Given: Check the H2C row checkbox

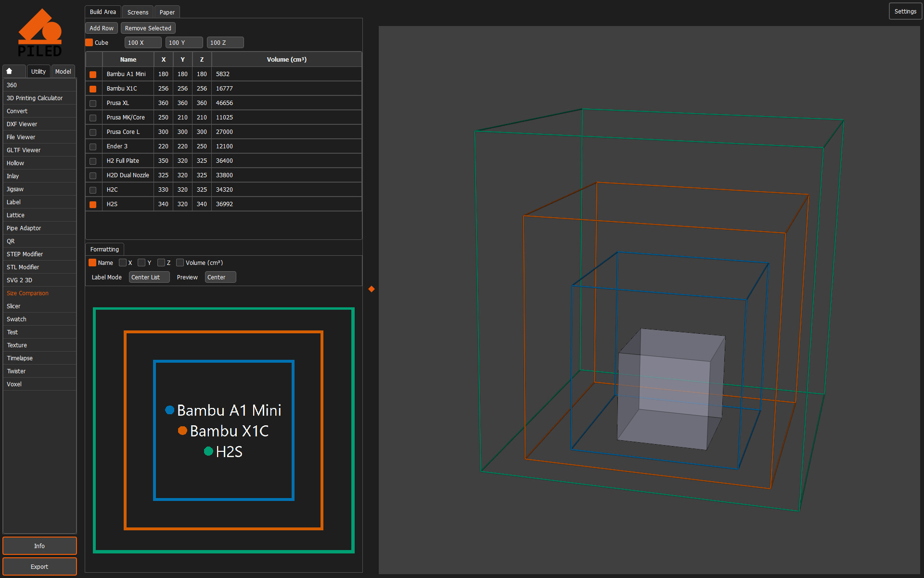Looking at the screenshot, I should pyautogui.click(x=93, y=190).
